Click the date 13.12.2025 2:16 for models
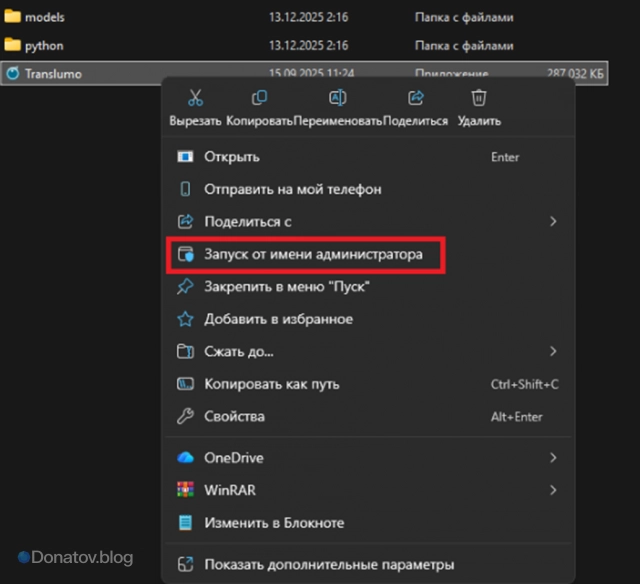Viewport: 640px width, 584px height. [309, 17]
